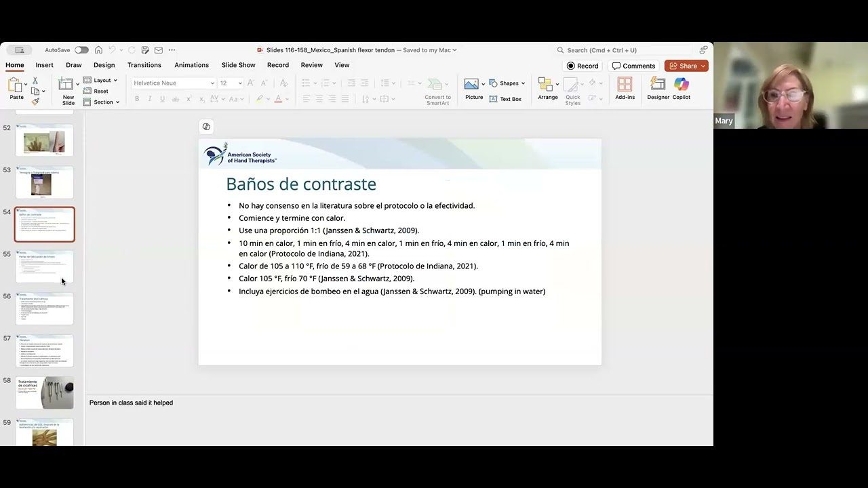Open the more options ellipsis in title bar
Image resolution: width=868 pixels, height=488 pixels.
(172, 50)
